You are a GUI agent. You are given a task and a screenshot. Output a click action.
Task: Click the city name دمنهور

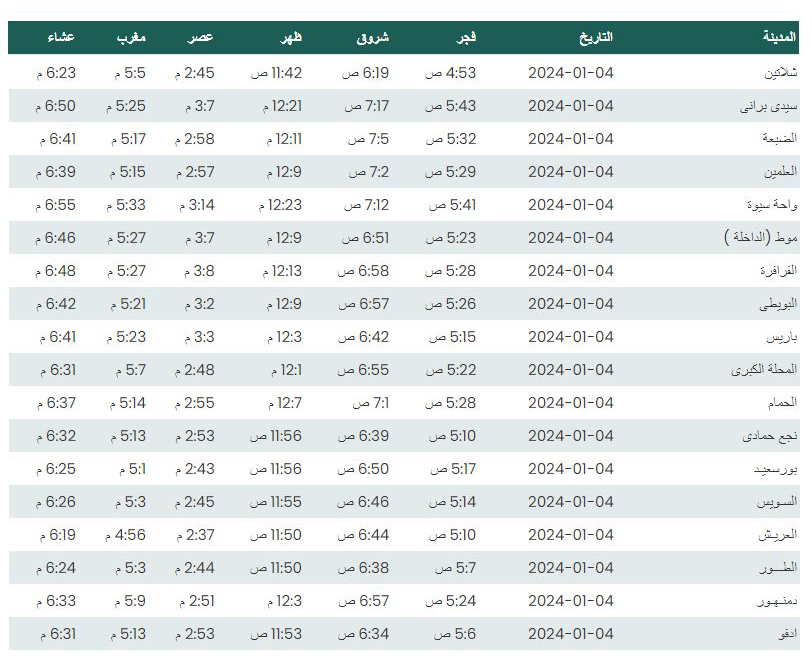tap(777, 601)
